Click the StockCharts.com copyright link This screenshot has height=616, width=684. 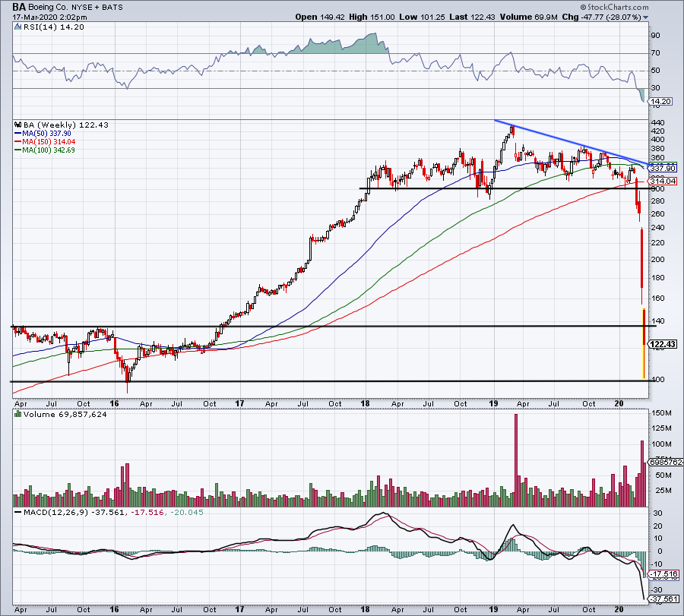pyautogui.click(x=614, y=7)
